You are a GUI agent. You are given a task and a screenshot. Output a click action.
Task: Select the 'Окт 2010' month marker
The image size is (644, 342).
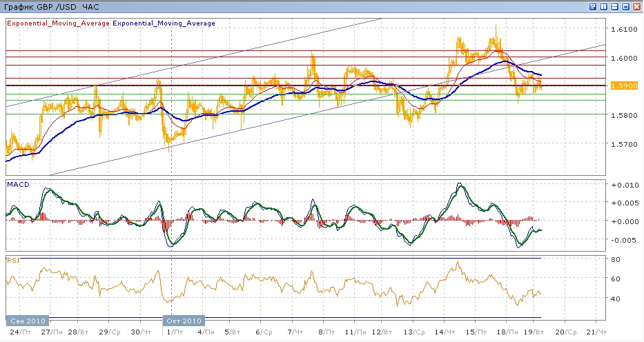(x=184, y=321)
